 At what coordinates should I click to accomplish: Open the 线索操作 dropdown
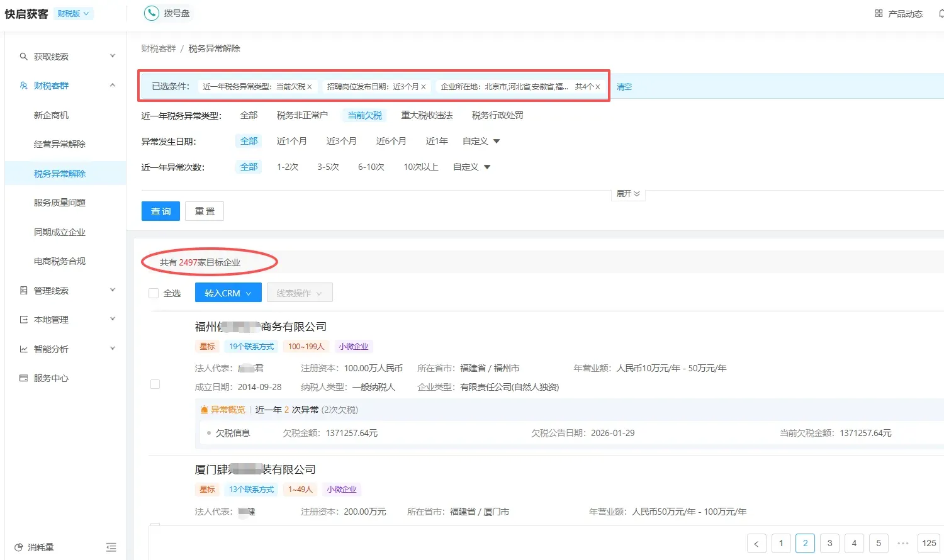point(300,293)
